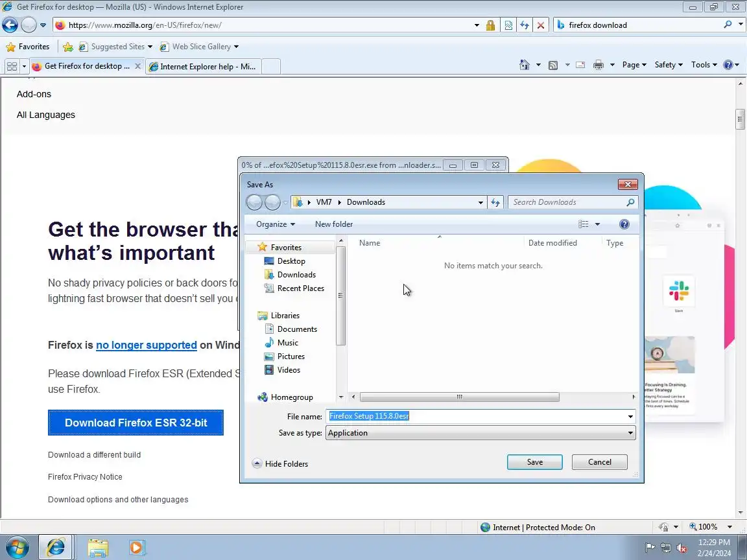Expand the Save As path dropdown arrow

(x=480, y=202)
